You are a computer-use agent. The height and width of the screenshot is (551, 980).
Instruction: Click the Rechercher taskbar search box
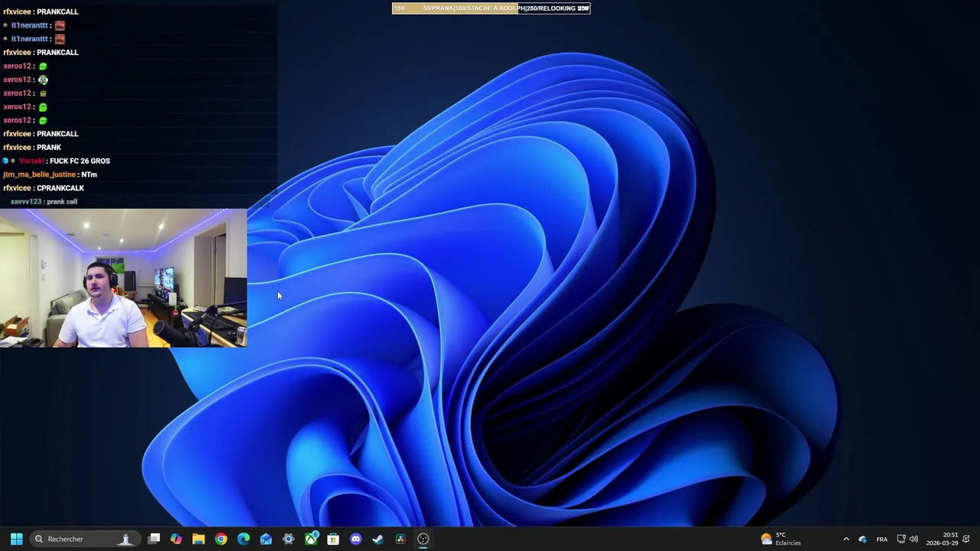84,539
